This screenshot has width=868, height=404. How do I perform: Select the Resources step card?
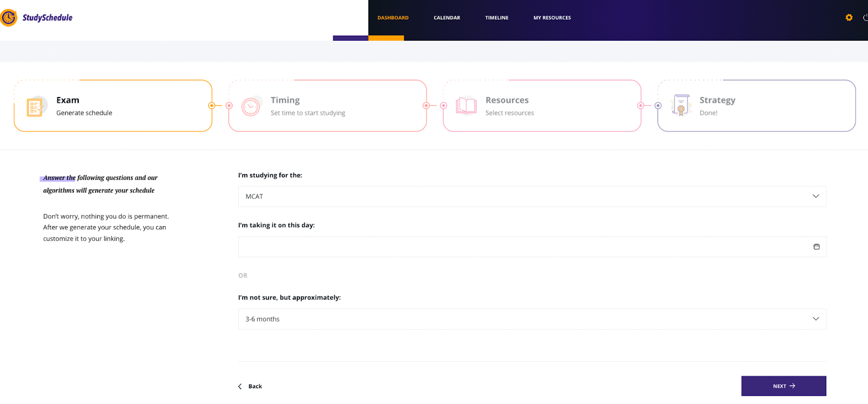541,106
